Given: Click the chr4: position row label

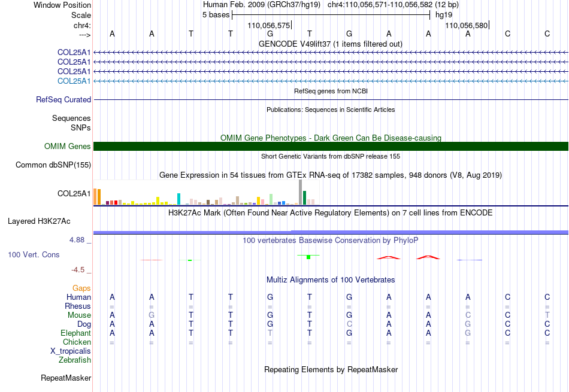Looking at the screenshot, I should [x=82, y=25].
